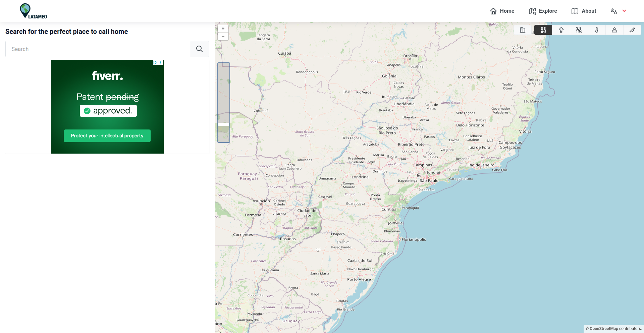This screenshot has height=333, width=644.
Task: Click the Ribeirão Preto label on map
Action: click(x=411, y=145)
